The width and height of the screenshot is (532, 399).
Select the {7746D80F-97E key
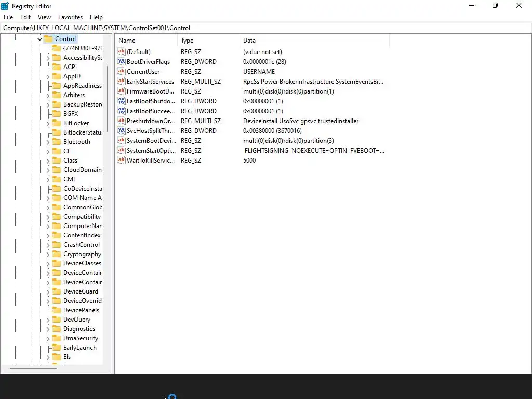tap(83, 48)
